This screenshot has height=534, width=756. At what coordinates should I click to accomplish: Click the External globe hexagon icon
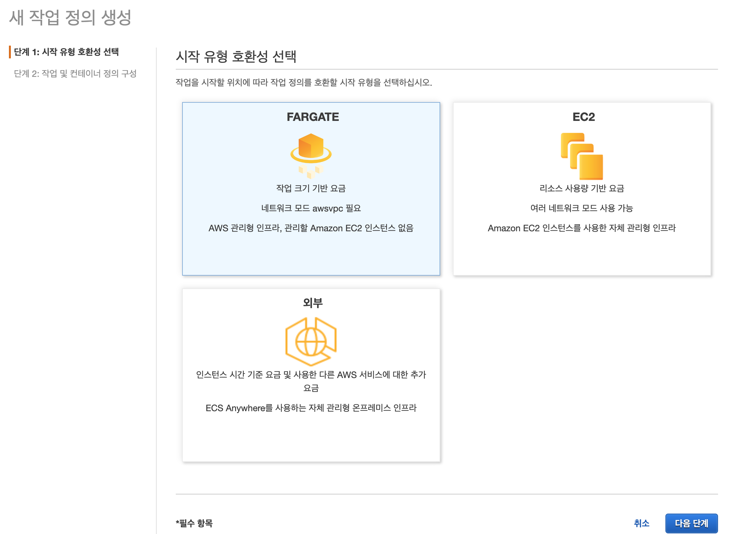(x=311, y=341)
